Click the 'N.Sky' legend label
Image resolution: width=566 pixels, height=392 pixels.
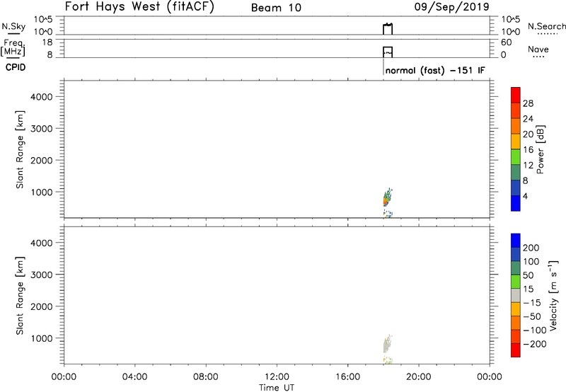[13, 26]
